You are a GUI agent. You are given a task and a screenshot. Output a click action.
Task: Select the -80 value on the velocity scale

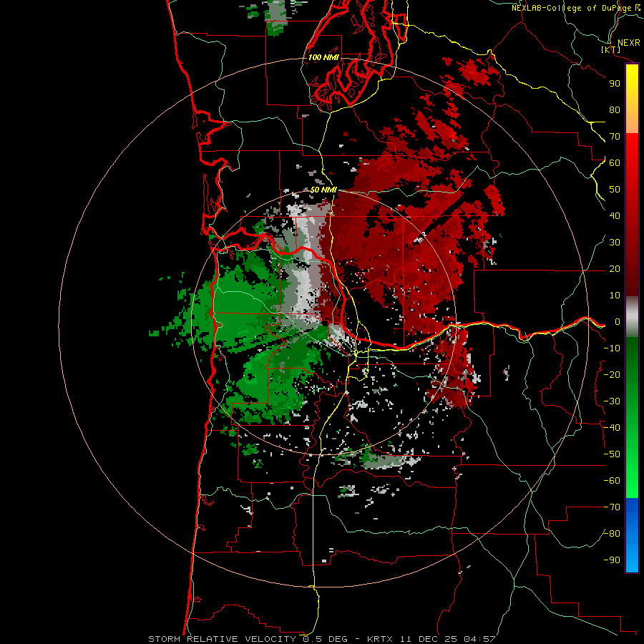[x=612, y=534]
